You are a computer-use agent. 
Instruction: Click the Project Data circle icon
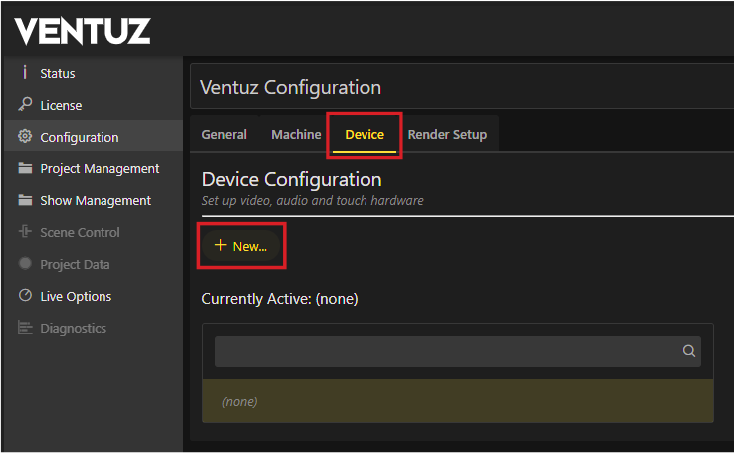pos(25,264)
